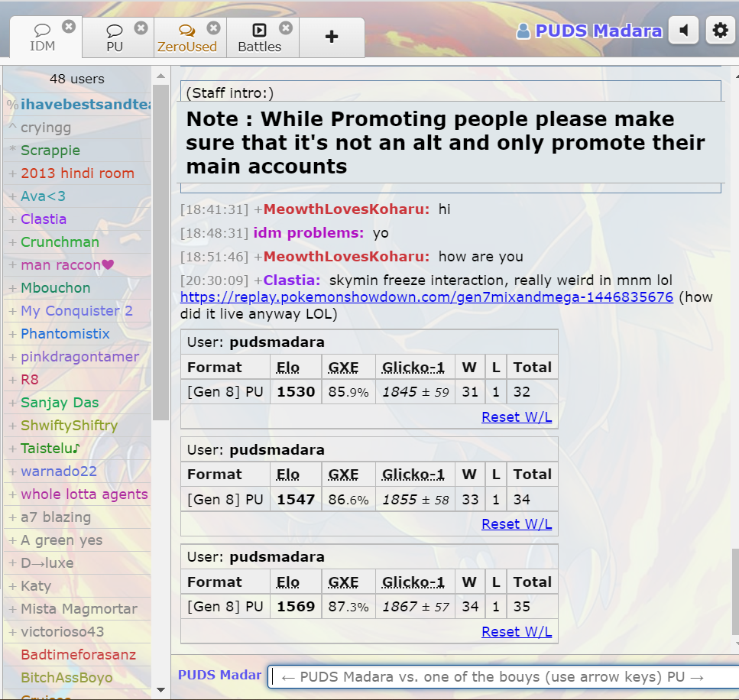
Task: Close the ZeroUsed room tab
Action: 213,28
